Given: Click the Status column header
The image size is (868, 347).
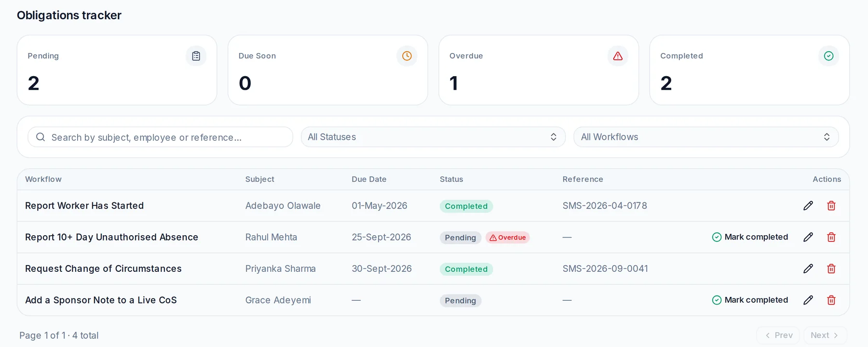Looking at the screenshot, I should (x=451, y=179).
